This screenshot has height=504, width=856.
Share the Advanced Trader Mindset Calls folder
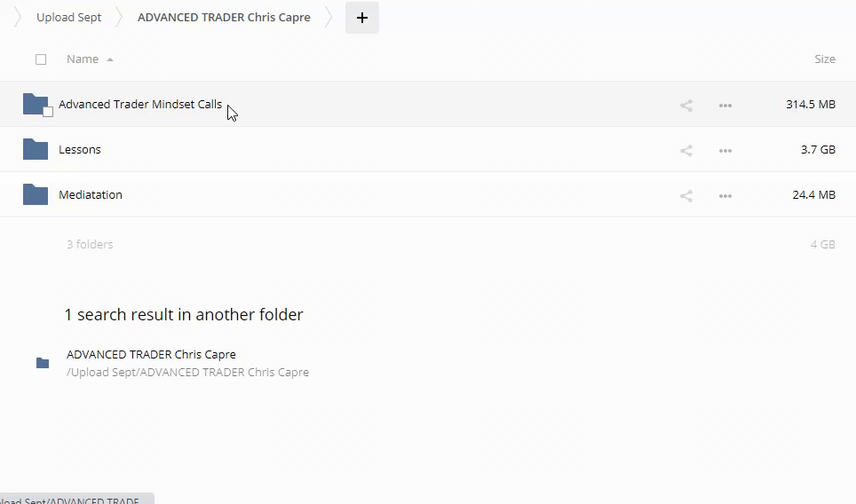pyautogui.click(x=686, y=106)
